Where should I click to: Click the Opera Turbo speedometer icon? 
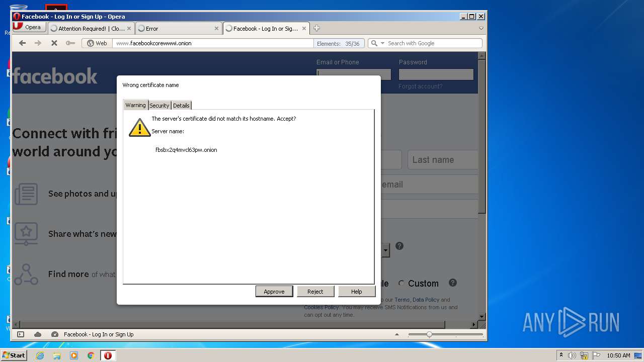(x=55, y=334)
